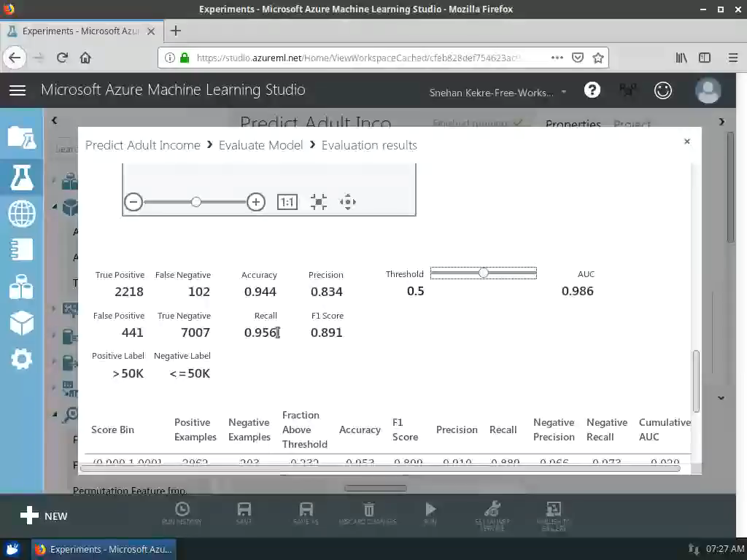Click the False Positive value 441
This screenshot has width=747, height=560.
[133, 332]
